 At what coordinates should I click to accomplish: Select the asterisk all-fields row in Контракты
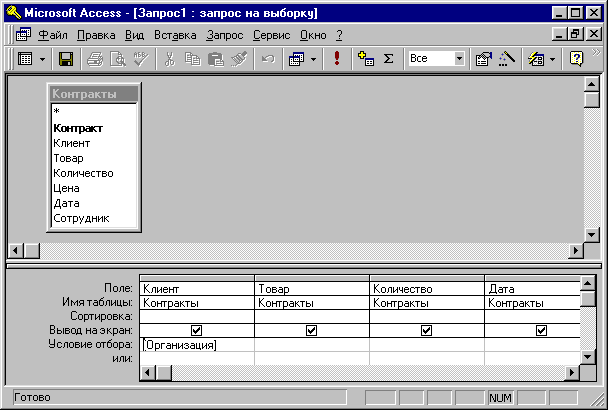[94, 112]
